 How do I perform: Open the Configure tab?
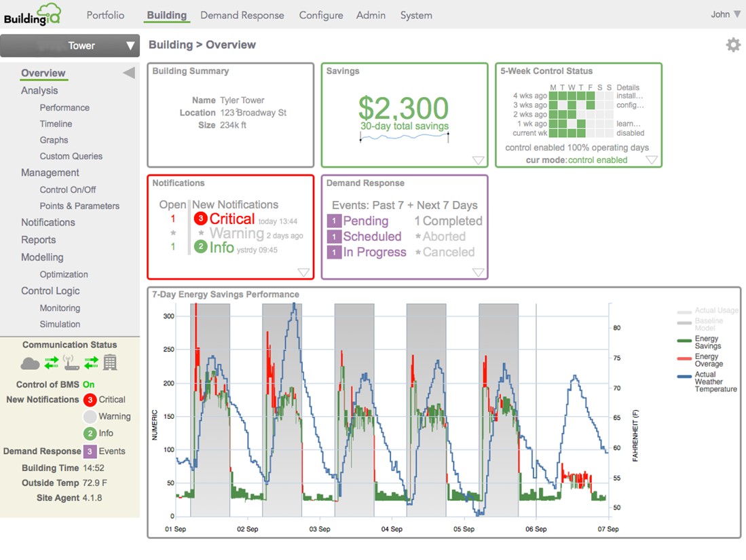pyautogui.click(x=321, y=15)
